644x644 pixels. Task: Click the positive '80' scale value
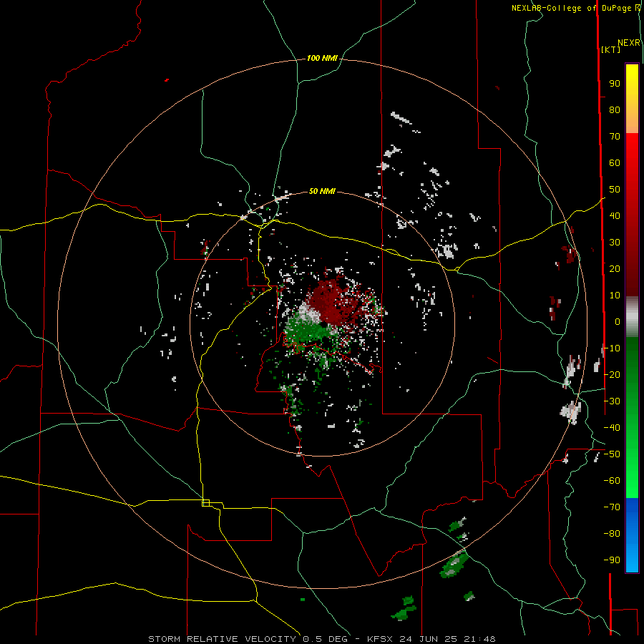[615, 110]
